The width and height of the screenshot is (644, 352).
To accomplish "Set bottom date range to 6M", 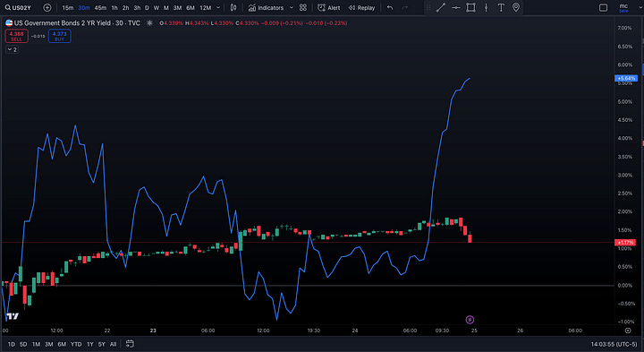I will 62,344.
